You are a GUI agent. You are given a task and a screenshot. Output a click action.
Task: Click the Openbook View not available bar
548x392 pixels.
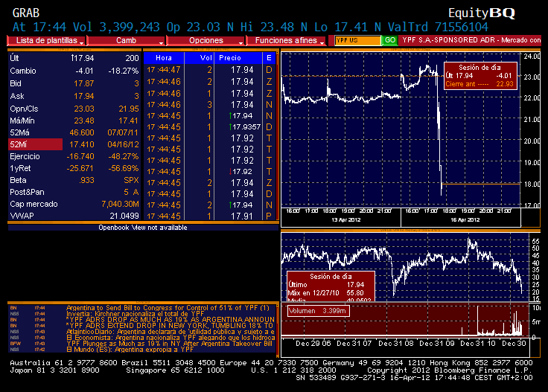click(x=143, y=228)
